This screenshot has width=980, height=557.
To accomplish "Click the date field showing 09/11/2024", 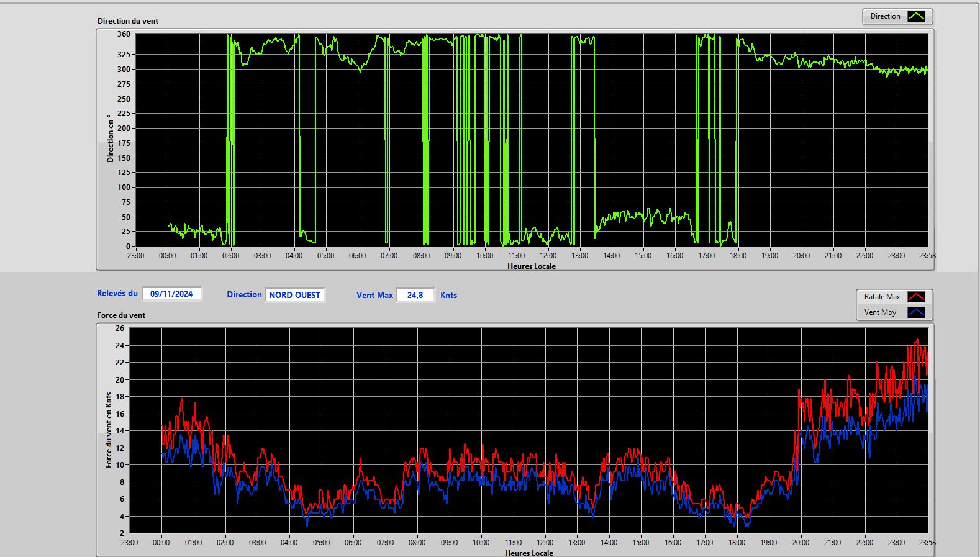I will (172, 294).
